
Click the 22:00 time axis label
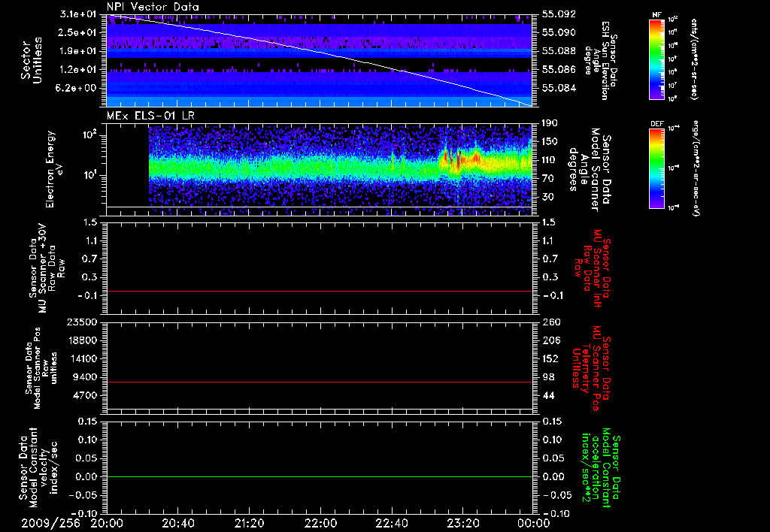coord(320,523)
